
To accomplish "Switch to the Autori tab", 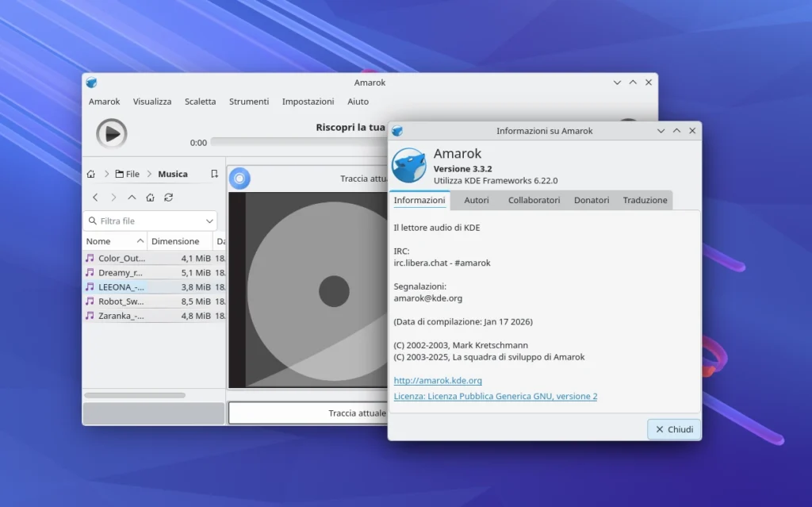I will pos(476,200).
